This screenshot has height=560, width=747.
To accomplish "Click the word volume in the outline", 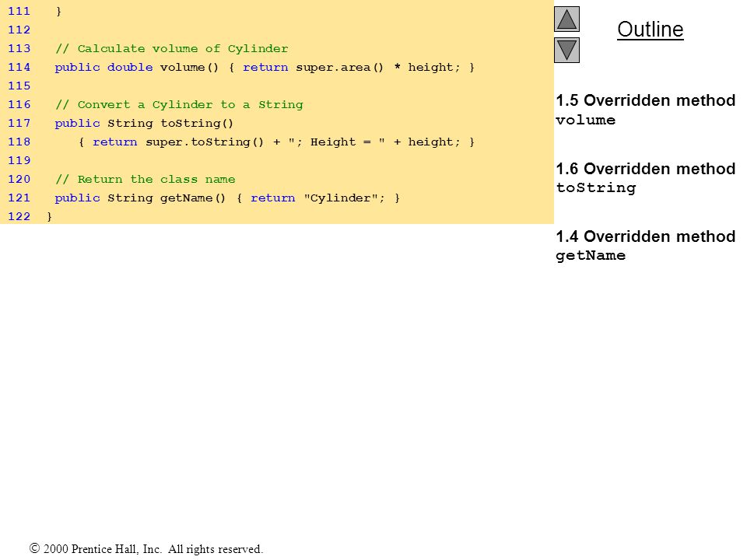I will pyautogui.click(x=585, y=120).
